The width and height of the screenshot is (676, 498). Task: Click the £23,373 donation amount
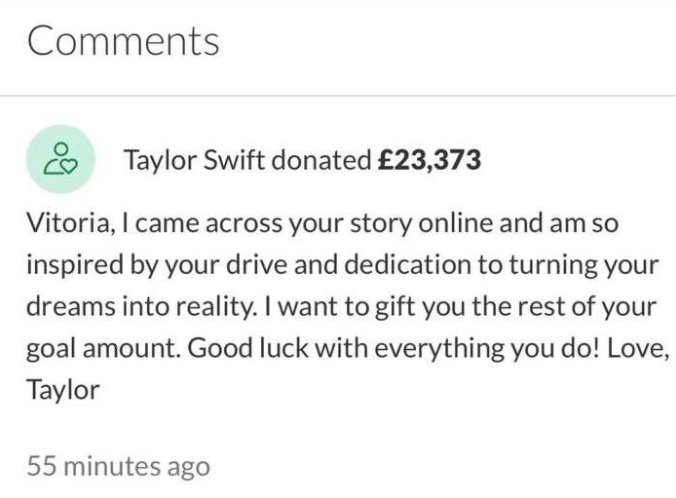(429, 159)
